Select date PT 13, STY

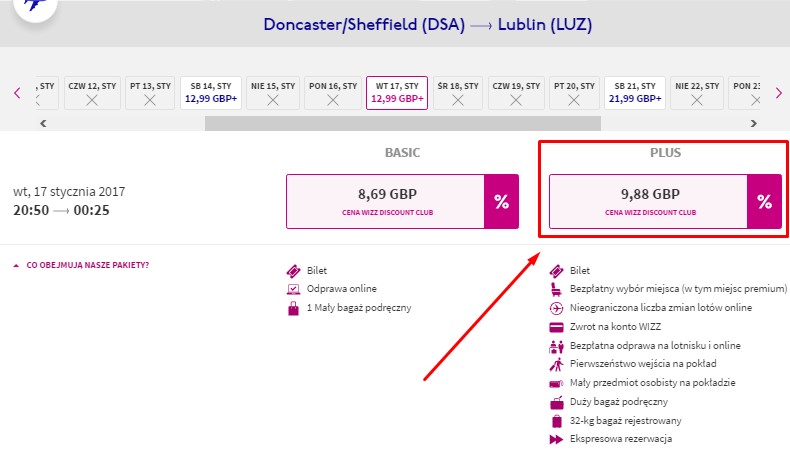click(150, 93)
